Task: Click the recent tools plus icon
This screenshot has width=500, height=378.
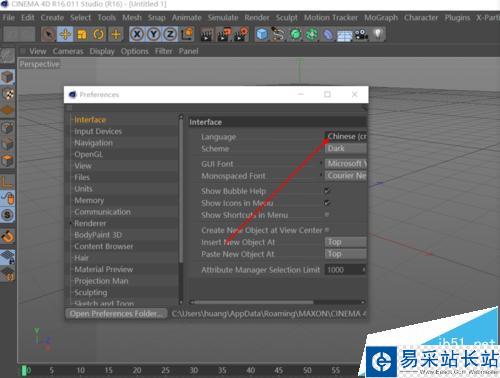Action: tap(116, 34)
